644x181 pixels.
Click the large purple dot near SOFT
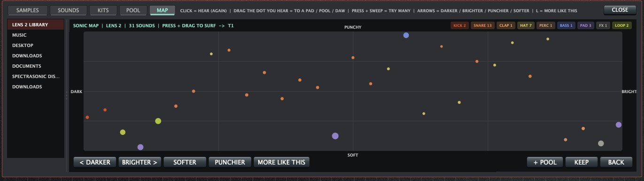point(335,136)
